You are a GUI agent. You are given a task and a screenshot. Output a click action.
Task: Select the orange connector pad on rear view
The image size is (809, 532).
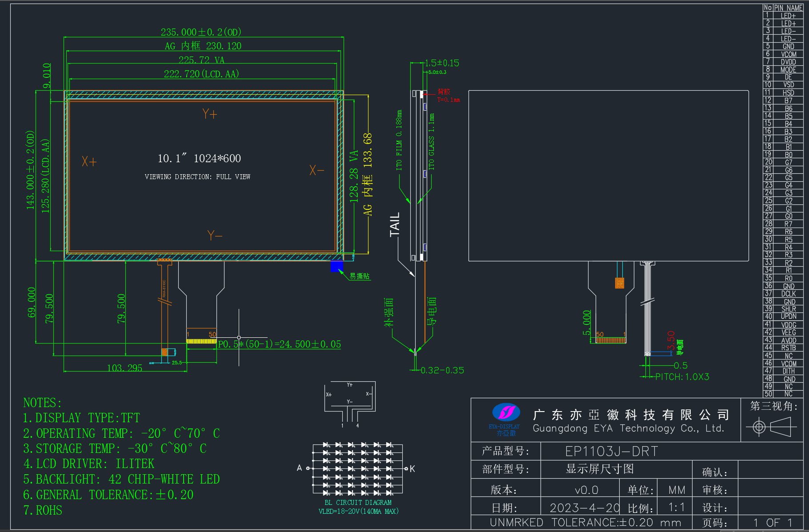click(619, 283)
